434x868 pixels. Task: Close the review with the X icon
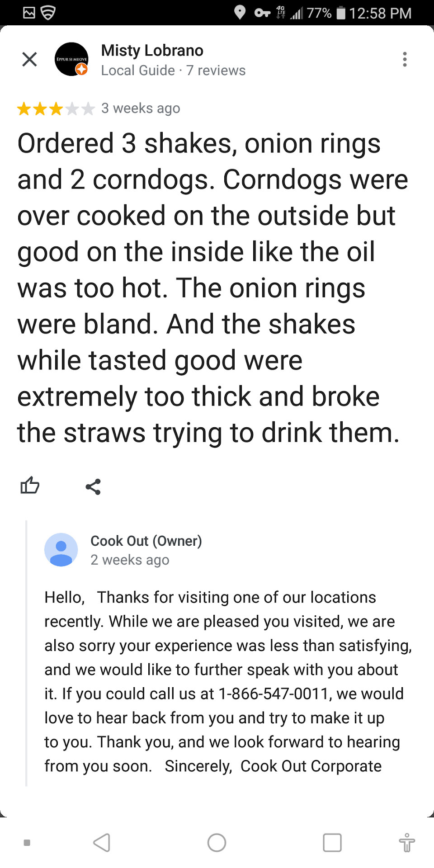coord(29,59)
